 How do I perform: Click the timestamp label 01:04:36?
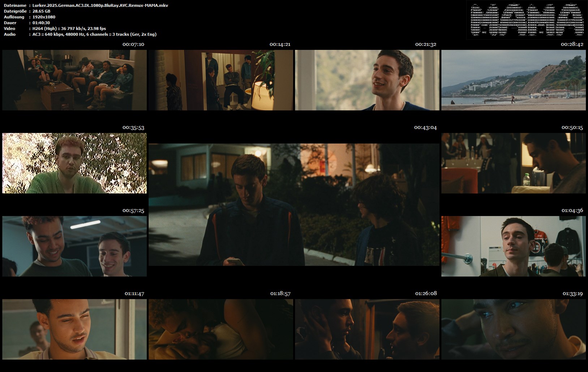(x=572, y=211)
